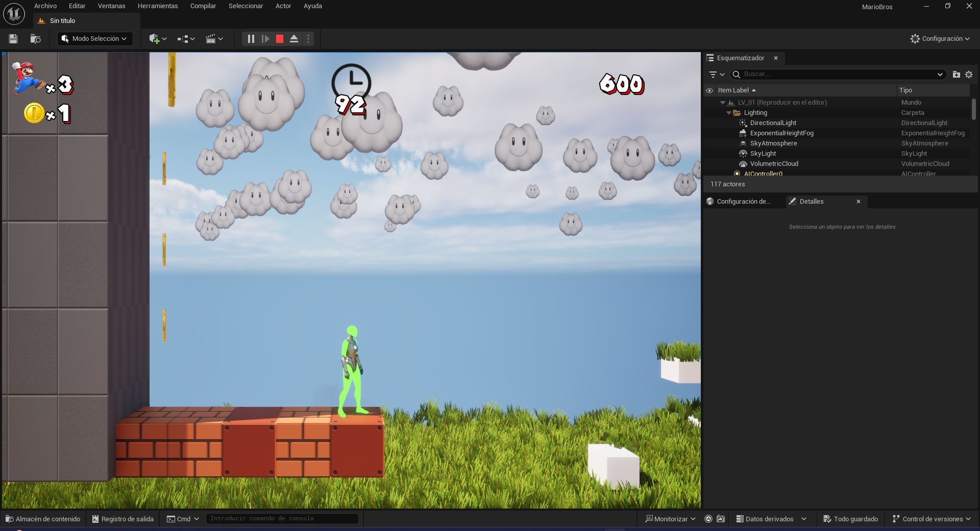
Task: Open the content browse folder-search icon
Action: pyautogui.click(x=35, y=39)
